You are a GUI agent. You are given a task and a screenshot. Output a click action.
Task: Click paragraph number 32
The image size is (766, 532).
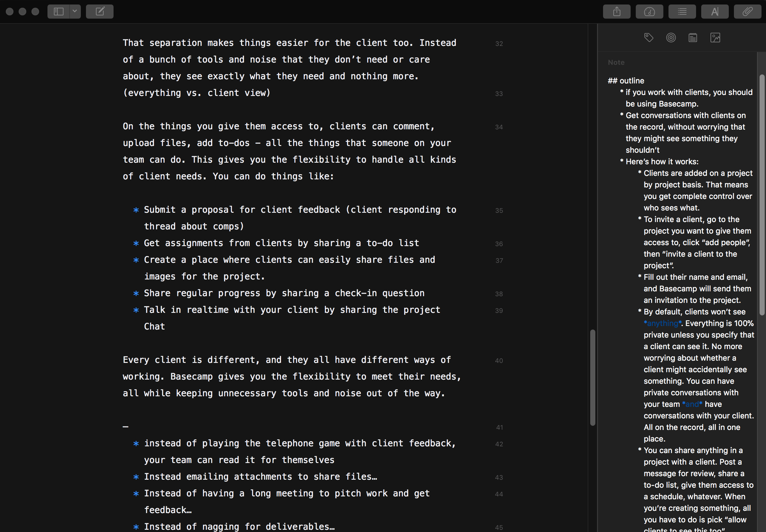pyautogui.click(x=499, y=44)
